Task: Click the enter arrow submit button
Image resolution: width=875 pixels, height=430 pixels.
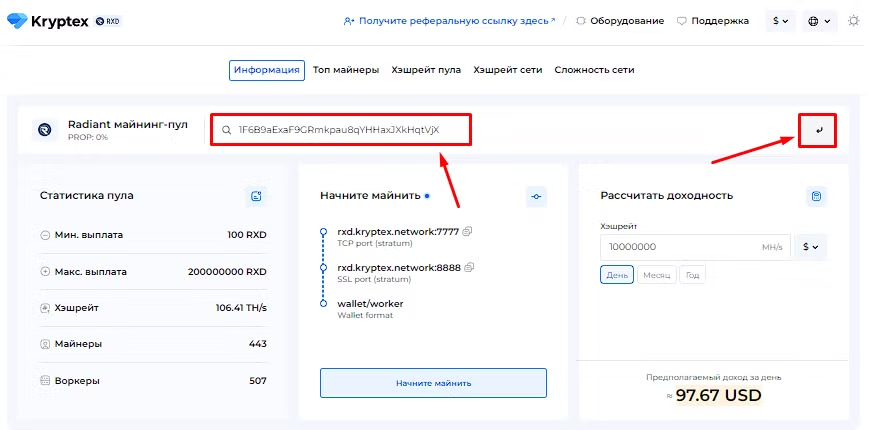Action: 818,131
